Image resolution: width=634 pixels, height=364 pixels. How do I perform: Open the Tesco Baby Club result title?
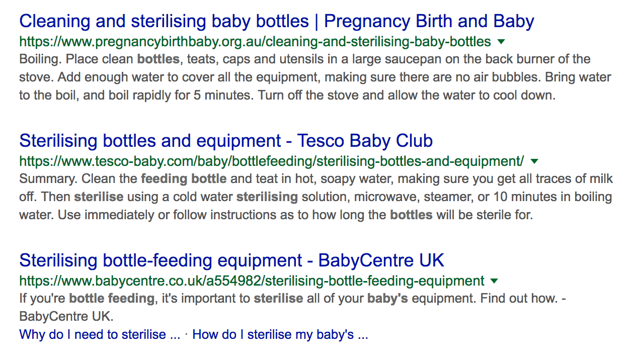click(226, 141)
